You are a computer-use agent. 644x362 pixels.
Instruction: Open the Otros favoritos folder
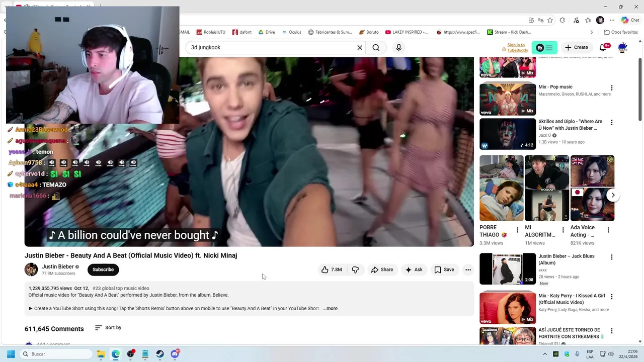coord(621,32)
